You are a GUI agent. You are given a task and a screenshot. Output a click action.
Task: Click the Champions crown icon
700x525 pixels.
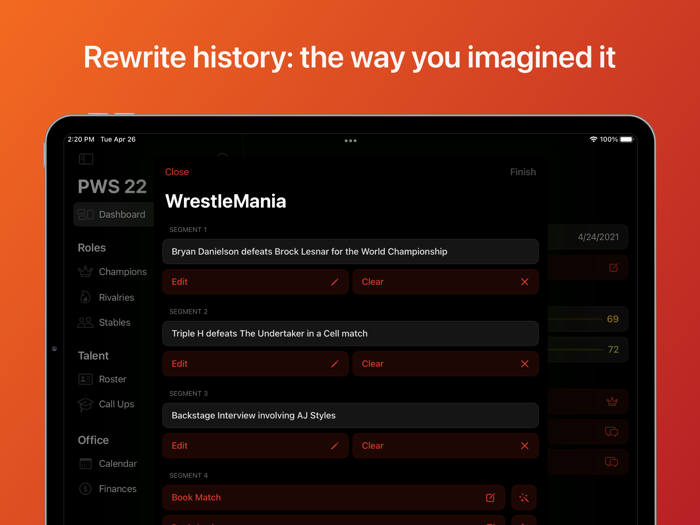tap(85, 271)
